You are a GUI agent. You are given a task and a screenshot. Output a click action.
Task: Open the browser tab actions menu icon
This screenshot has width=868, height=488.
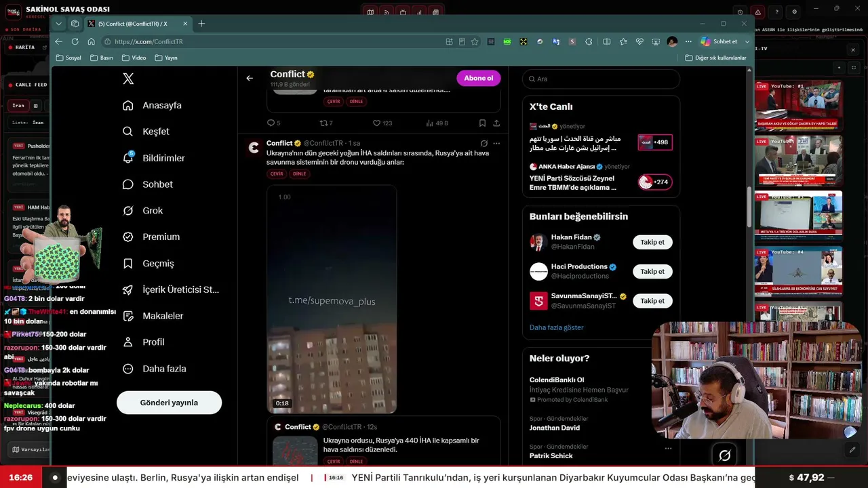(x=75, y=24)
